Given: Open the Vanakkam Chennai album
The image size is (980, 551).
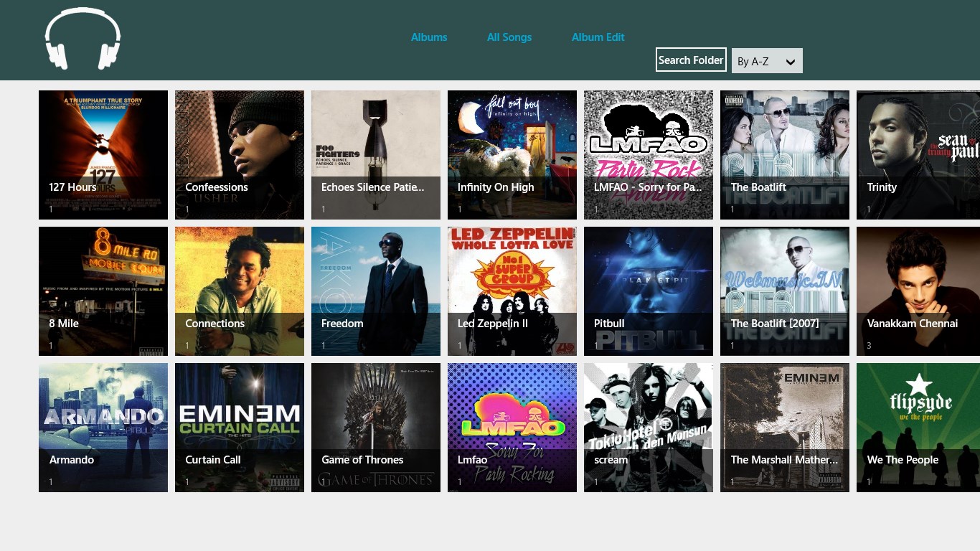Looking at the screenshot, I should pyautogui.click(x=918, y=291).
